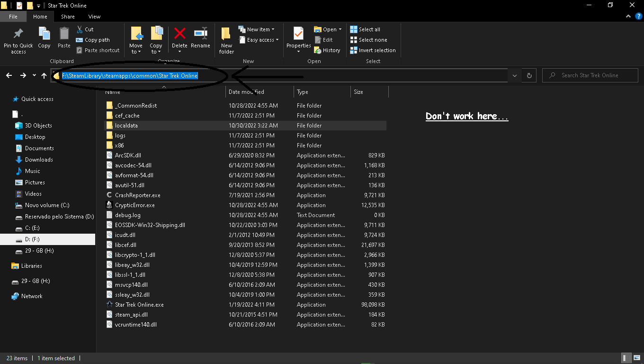Sort files by the Date modified column

point(246,92)
